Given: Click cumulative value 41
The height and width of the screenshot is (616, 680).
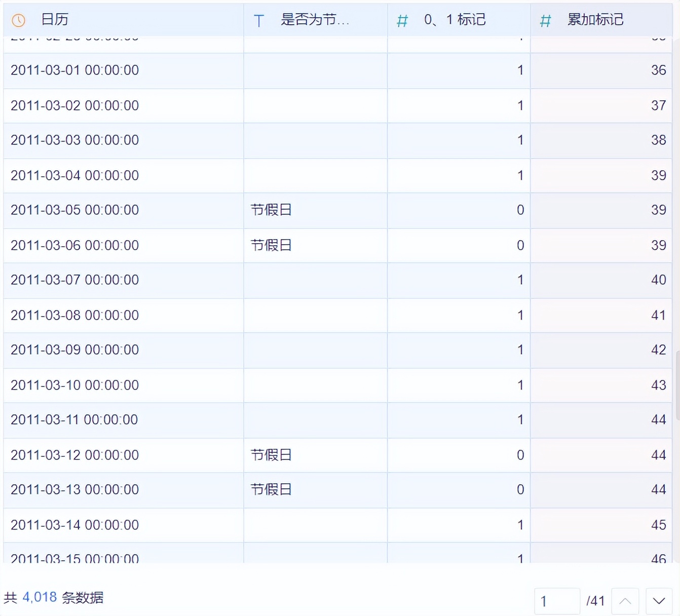Looking at the screenshot, I should [x=659, y=315].
